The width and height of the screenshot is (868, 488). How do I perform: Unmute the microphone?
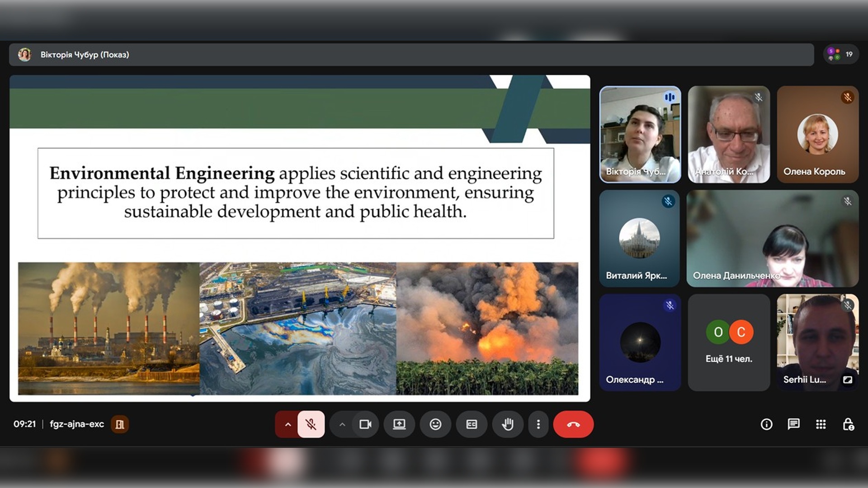pyautogui.click(x=311, y=424)
